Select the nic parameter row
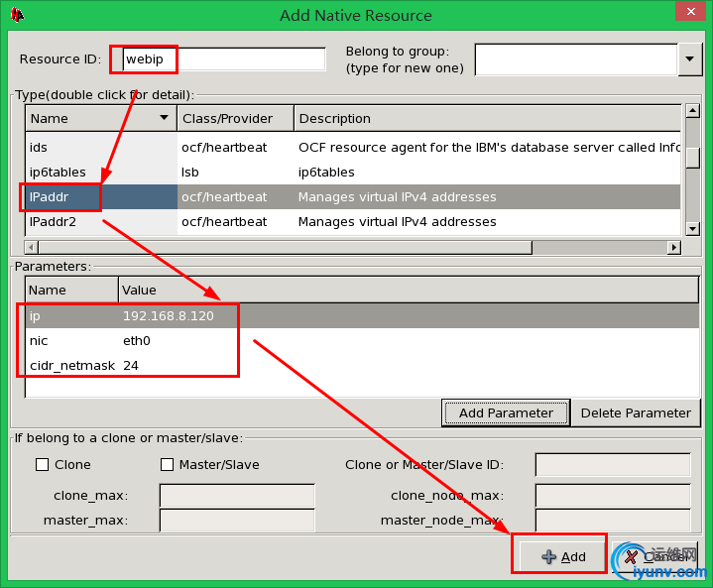The height and width of the screenshot is (588, 713). tap(362, 341)
